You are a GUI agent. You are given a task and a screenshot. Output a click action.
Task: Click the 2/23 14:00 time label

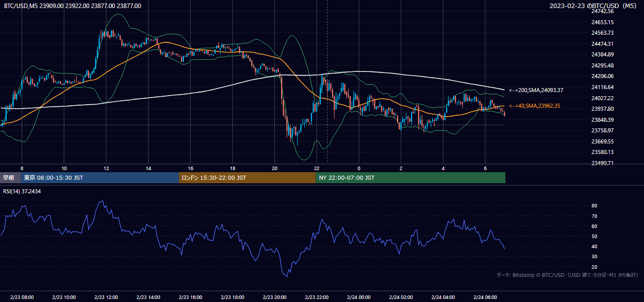coord(148,297)
